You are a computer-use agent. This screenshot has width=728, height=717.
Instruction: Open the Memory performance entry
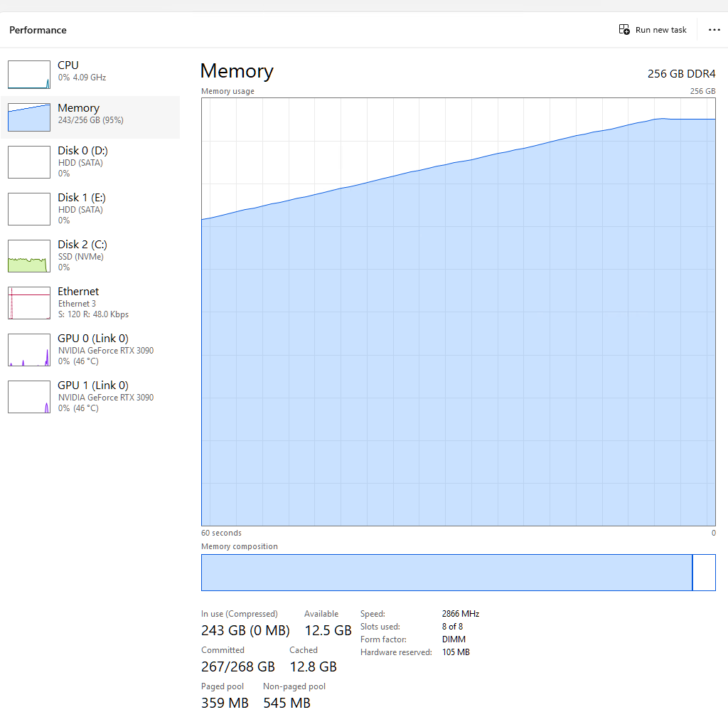click(x=90, y=117)
